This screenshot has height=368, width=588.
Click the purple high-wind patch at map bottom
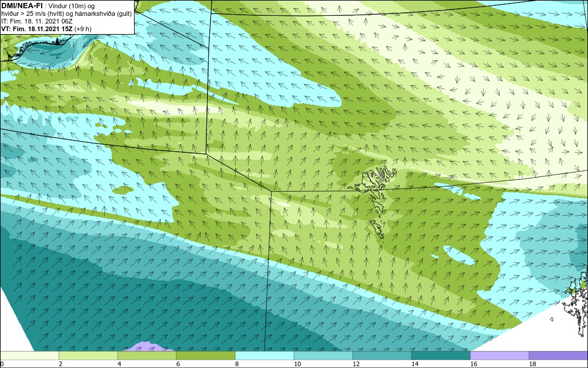click(149, 346)
